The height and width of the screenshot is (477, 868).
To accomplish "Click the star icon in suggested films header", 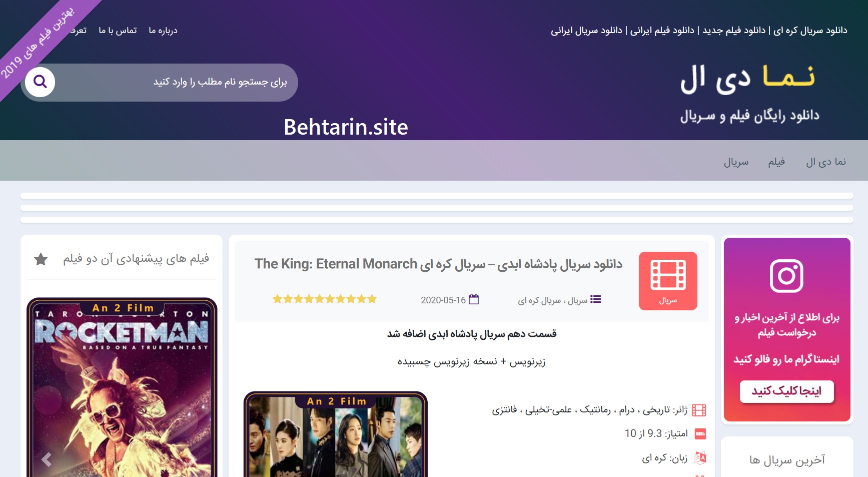I will click(41, 259).
